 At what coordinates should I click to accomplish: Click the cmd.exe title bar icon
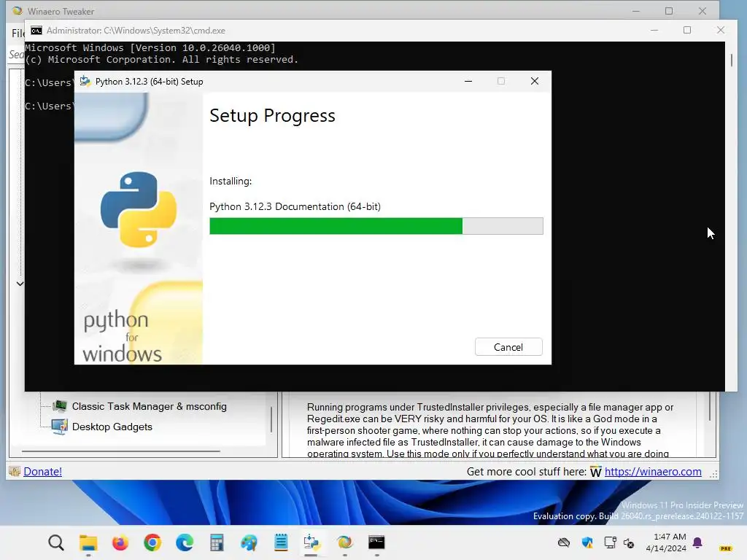click(x=36, y=31)
